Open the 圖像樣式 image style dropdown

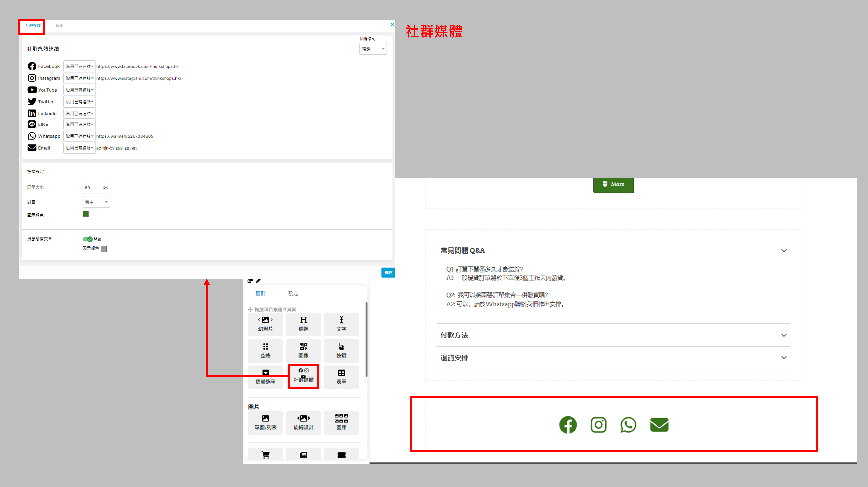[373, 49]
